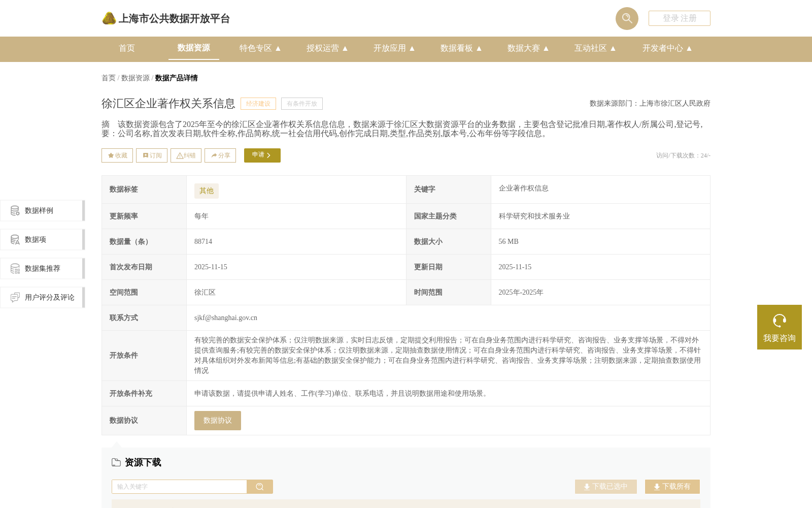Expand the 开放应用 menu
Image resolution: width=812 pixels, height=508 pixels.
[394, 48]
